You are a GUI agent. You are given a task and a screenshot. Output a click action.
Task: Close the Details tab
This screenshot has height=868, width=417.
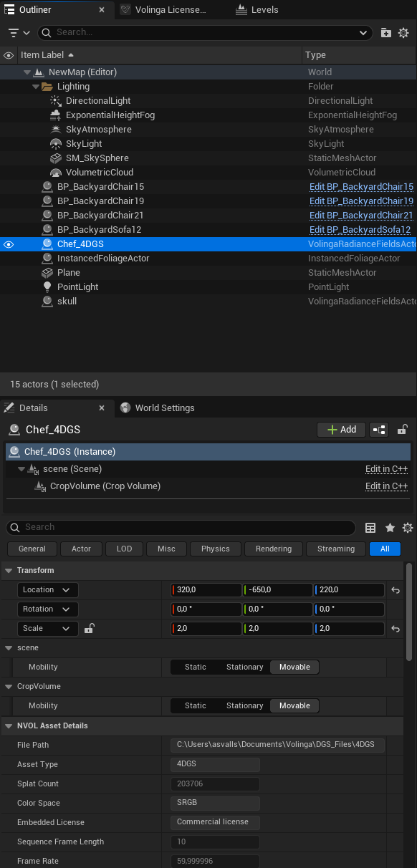(102, 408)
